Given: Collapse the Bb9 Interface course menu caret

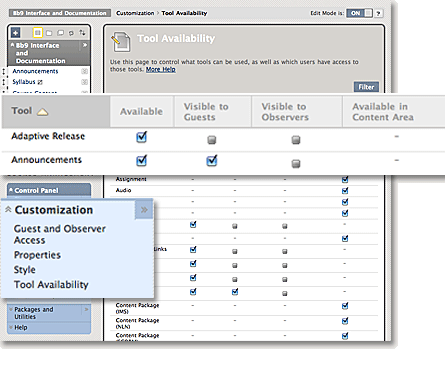Looking at the screenshot, I should [12, 44].
